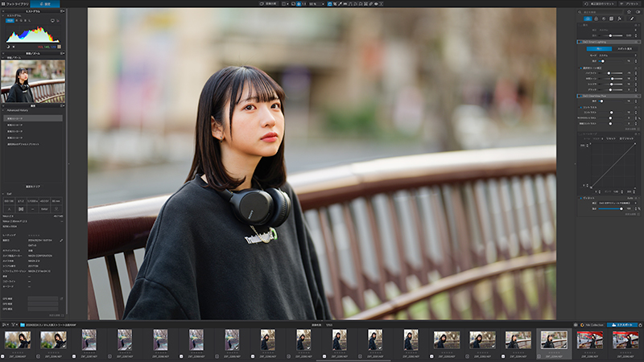Toggle highlight clipping sun indicator
644x362 pixels.
tap(14, 47)
